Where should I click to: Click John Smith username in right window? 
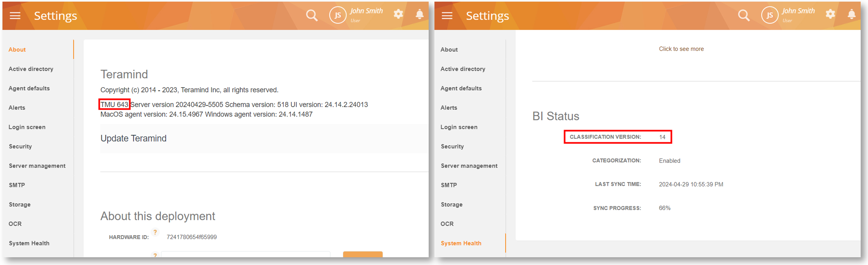pos(798,11)
